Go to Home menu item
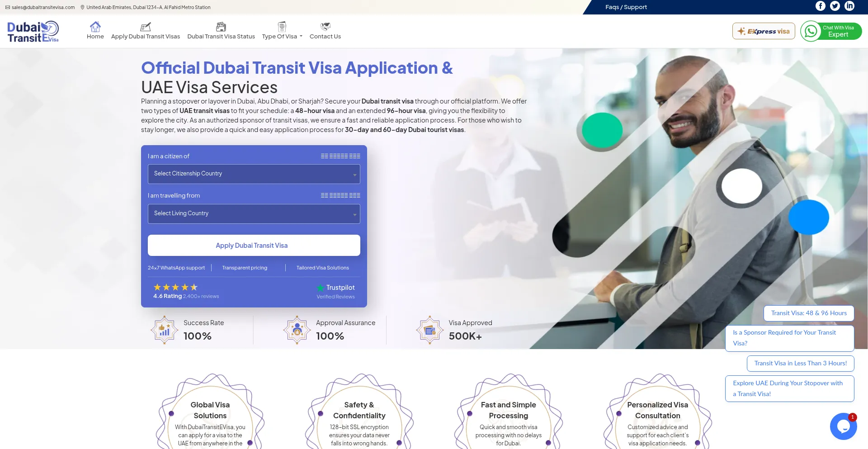This screenshot has height=449, width=868. tap(95, 37)
